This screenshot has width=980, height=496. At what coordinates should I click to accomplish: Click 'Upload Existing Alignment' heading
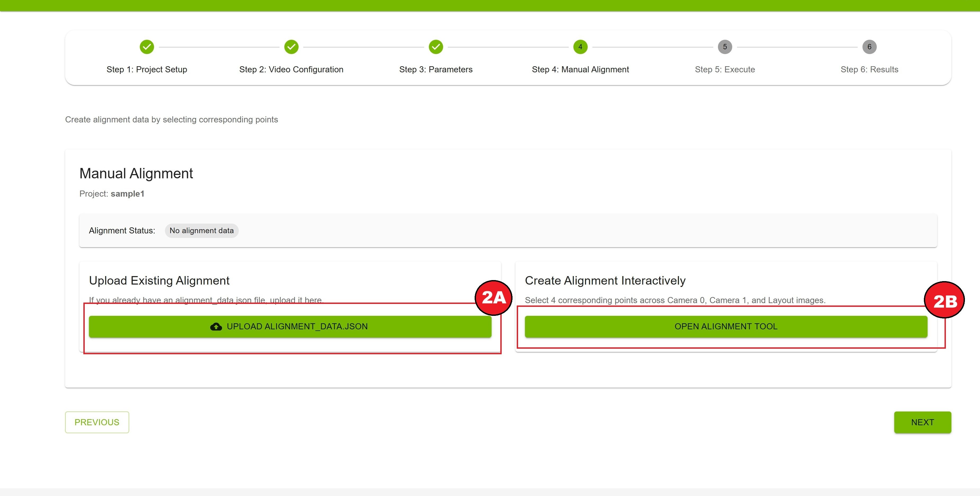pyautogui.click(x=159, y=281)
